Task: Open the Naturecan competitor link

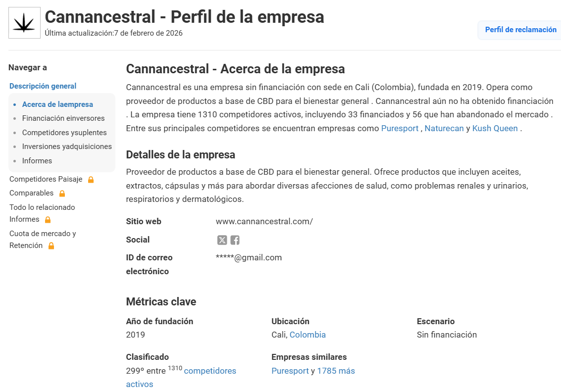Action: (444, 128)
